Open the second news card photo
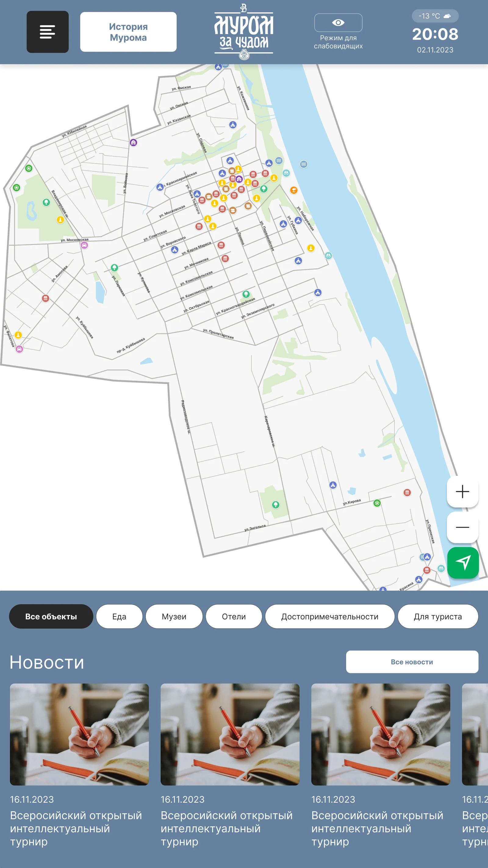488x868 pixels. click(x=230, y=734)
